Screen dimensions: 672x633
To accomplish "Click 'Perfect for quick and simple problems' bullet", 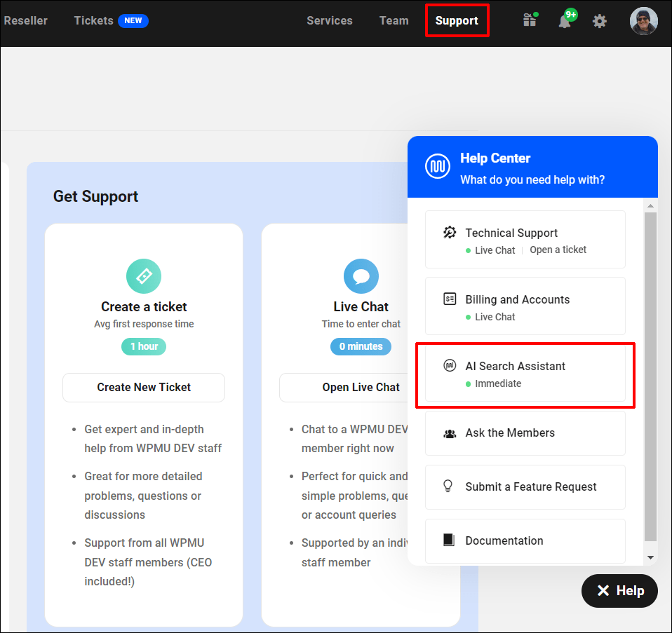I will [355, 496].
